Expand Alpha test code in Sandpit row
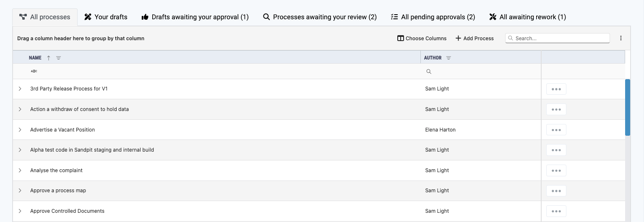Viewport: 644px width, 222px height. coord(20,150)
